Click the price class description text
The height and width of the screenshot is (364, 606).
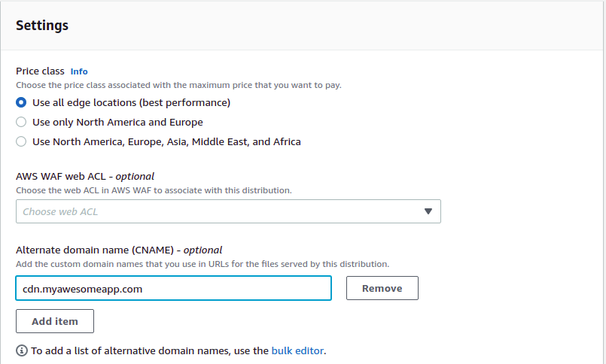[x=178, y=85]
